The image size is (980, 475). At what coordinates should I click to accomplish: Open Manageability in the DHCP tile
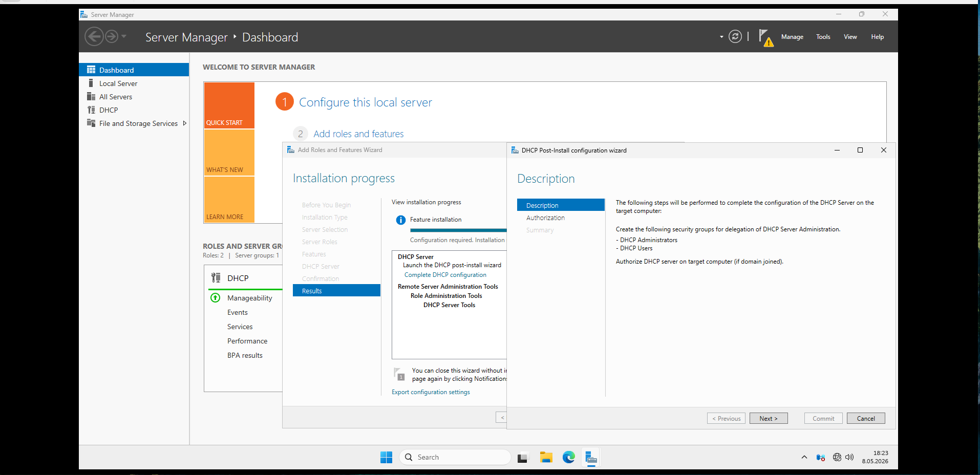tap(250, 298)
